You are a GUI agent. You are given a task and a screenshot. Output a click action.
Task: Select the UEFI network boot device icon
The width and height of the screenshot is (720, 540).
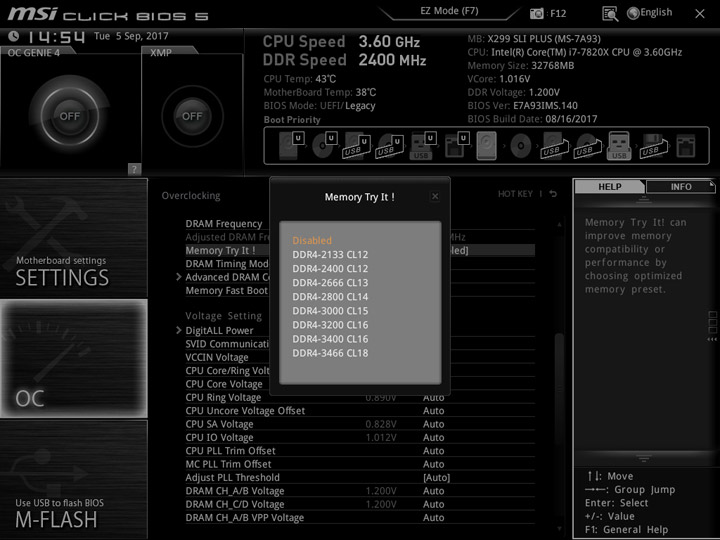[456, 146]
